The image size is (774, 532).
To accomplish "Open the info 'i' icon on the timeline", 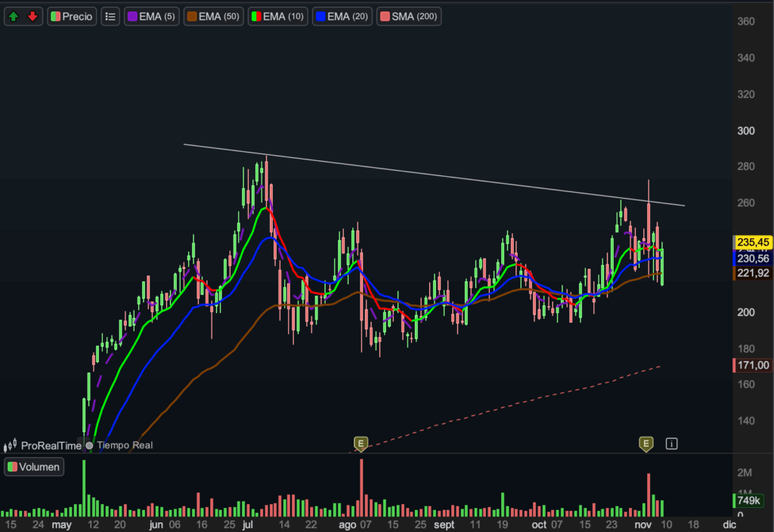I will click(671, 444).
